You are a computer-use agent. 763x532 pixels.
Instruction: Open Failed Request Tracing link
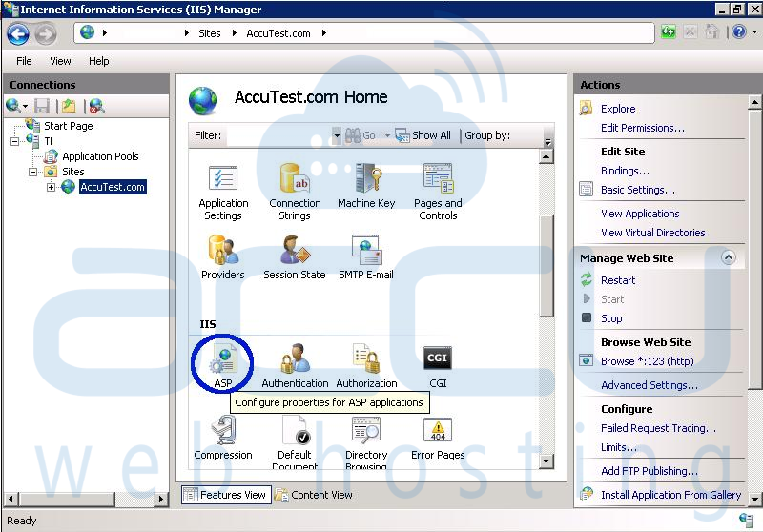point(658,428)
